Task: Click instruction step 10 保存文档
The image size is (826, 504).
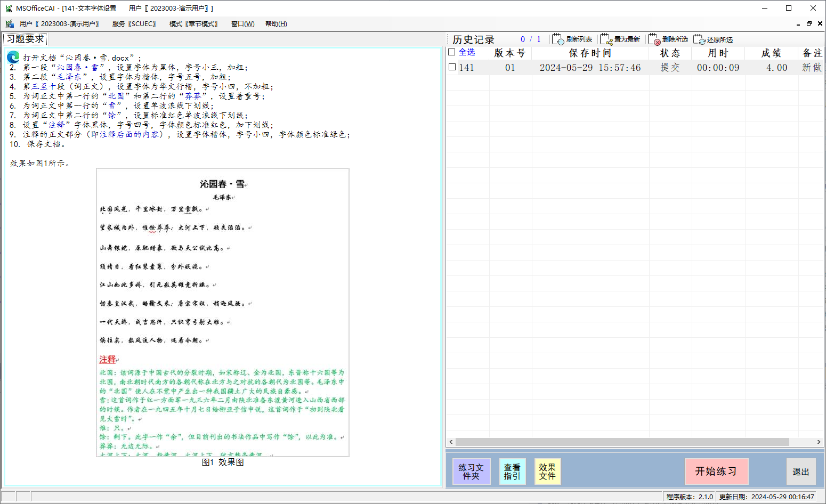Action: (38, 144)
